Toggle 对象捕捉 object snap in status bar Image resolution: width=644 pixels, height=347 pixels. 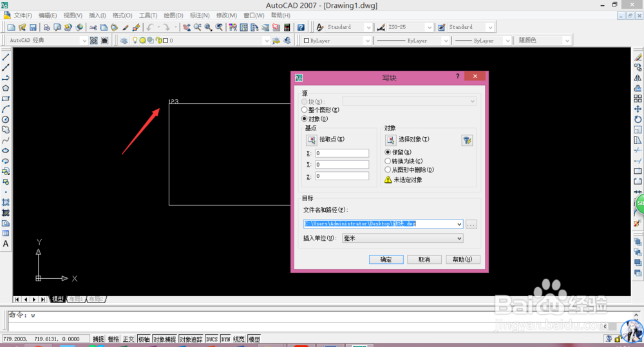(164, 339)
